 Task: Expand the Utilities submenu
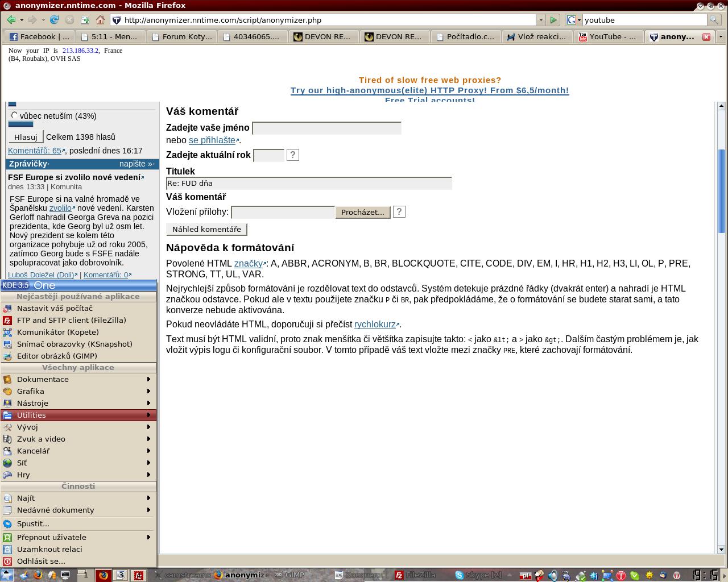(78, 415)
